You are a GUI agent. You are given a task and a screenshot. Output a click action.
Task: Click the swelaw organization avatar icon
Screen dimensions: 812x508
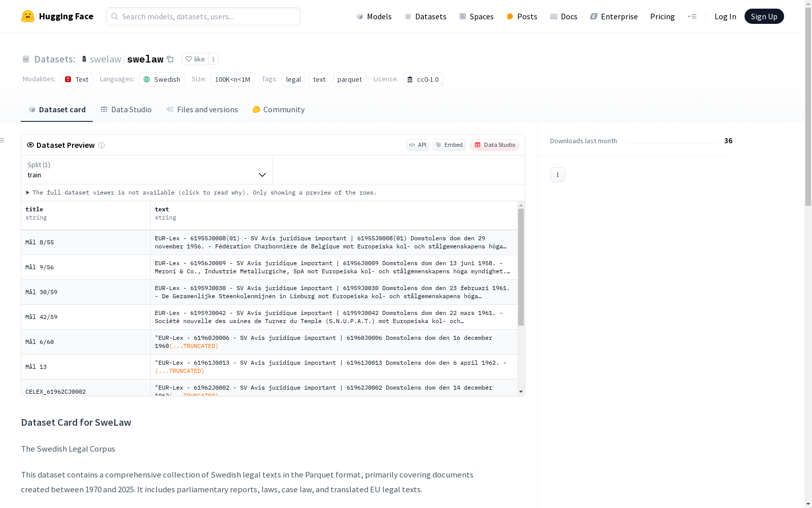tap(84, 59)
